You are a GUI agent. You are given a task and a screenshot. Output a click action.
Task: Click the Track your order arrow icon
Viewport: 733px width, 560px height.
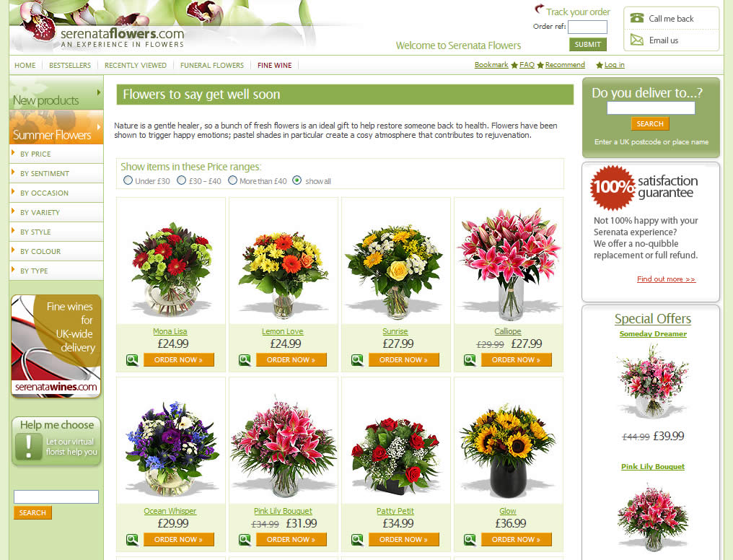click(539, 9)
